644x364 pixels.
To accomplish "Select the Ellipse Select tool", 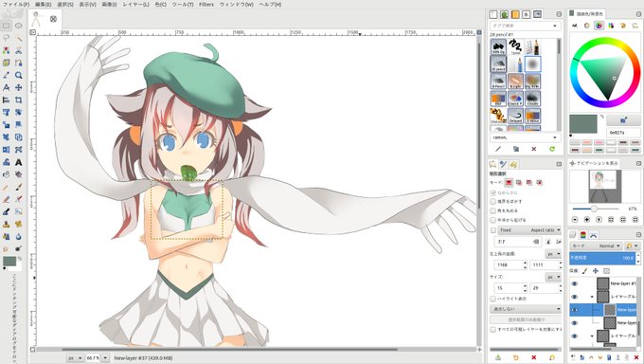I will point(19,26).
